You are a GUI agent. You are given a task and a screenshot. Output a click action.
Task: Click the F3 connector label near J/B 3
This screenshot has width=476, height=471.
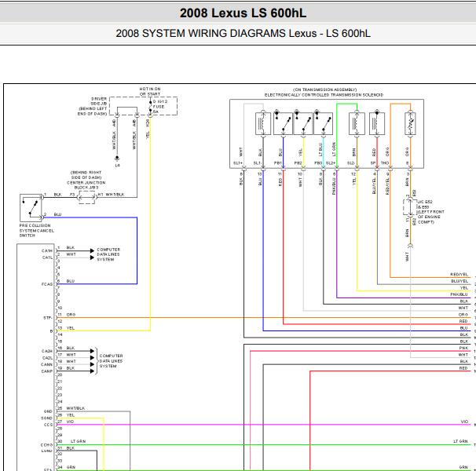point(72,194)
